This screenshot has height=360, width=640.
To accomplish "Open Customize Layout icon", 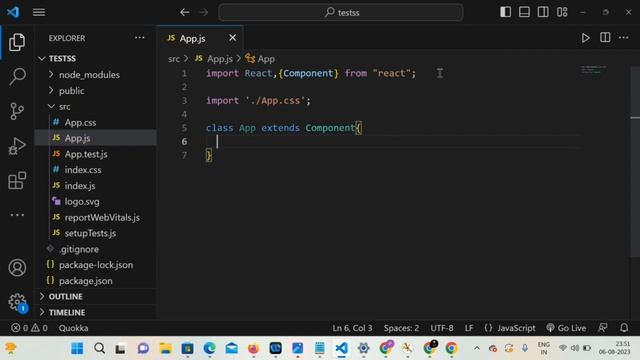I will coord(562,12).
